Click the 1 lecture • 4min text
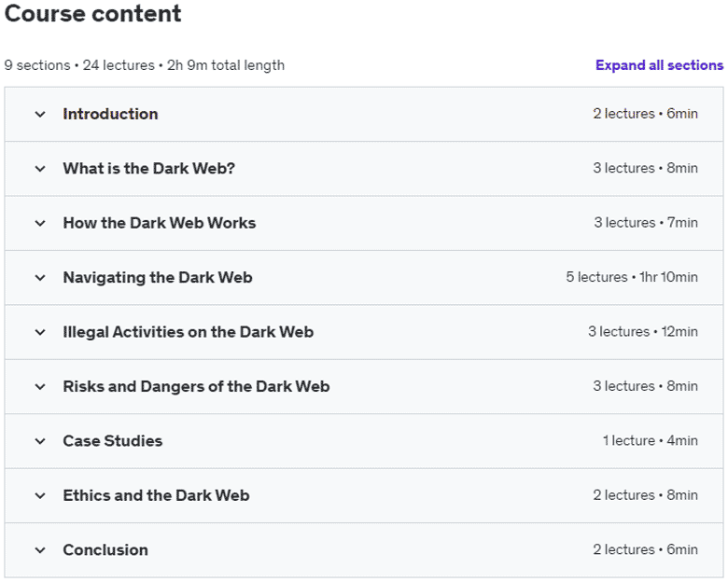728x582 pixels. (650, 440)
